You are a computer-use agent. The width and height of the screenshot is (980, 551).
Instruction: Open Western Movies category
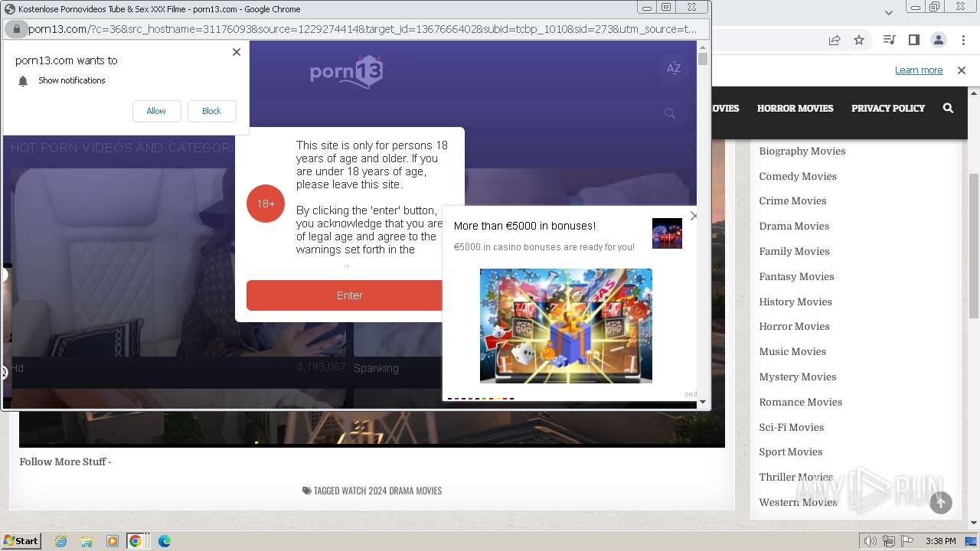[798, 502]
